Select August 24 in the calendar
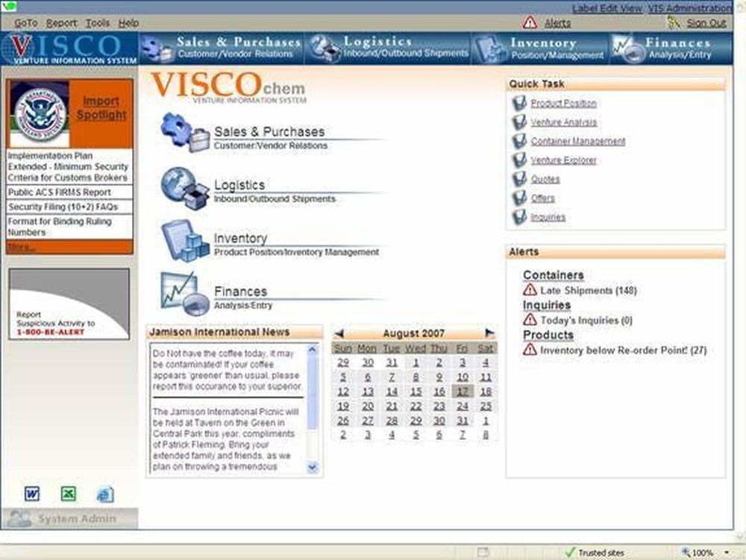 pyautogui.click(x=462, y=406)
